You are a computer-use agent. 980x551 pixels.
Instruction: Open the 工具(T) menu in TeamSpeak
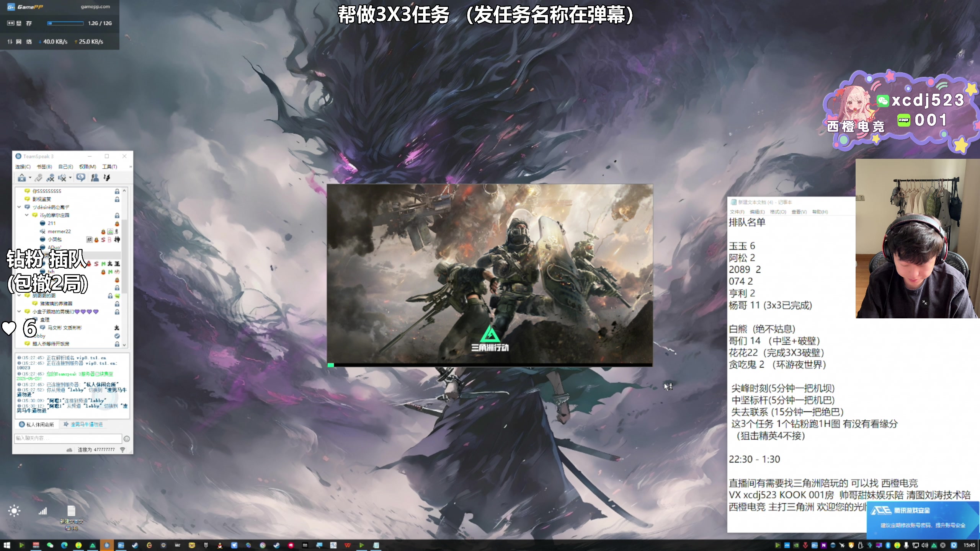[109, 167]
